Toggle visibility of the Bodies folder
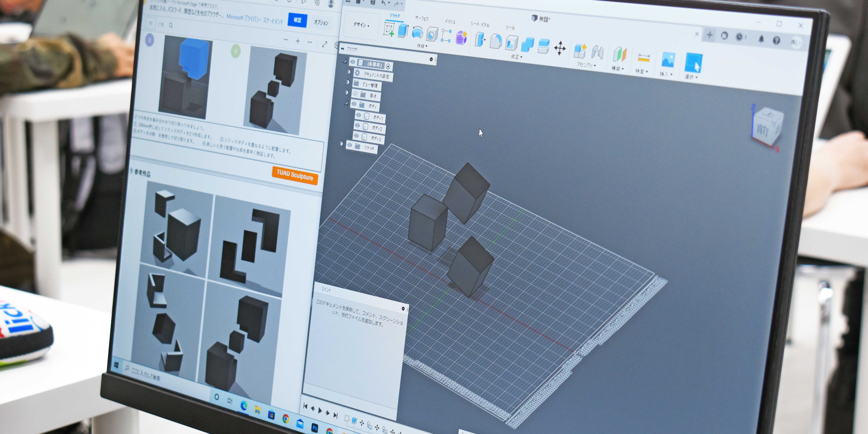 pyautogui.click(x=354, y=104)
